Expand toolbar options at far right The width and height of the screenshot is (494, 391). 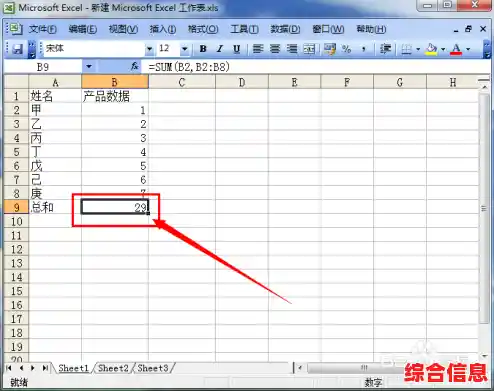pos(487,49)
